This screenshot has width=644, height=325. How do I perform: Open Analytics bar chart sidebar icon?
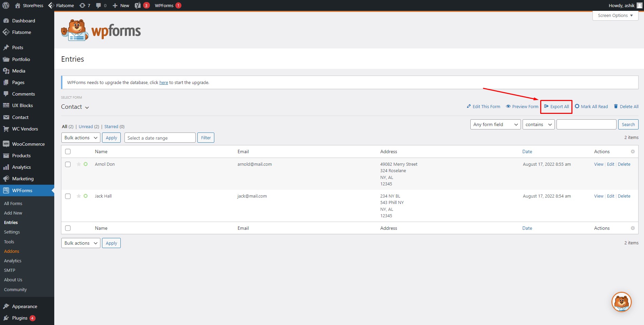[6, 167]
